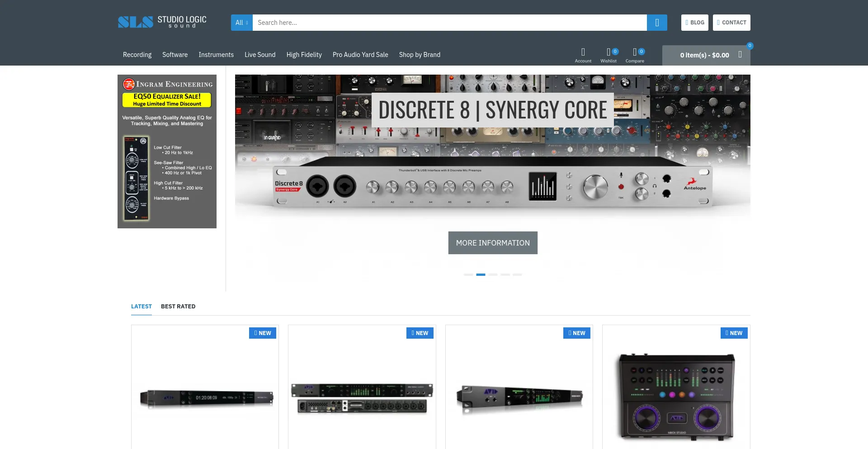868x449 pixels.
Task: Open the third product, the angled Avid rack interface
Action: click(519, 399)
